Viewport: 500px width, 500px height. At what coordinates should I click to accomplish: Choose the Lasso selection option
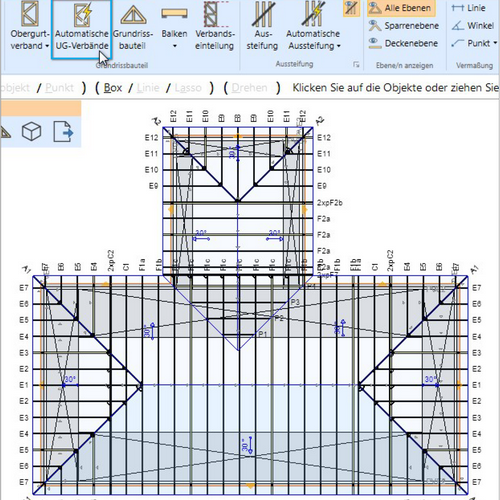point(188,88)
